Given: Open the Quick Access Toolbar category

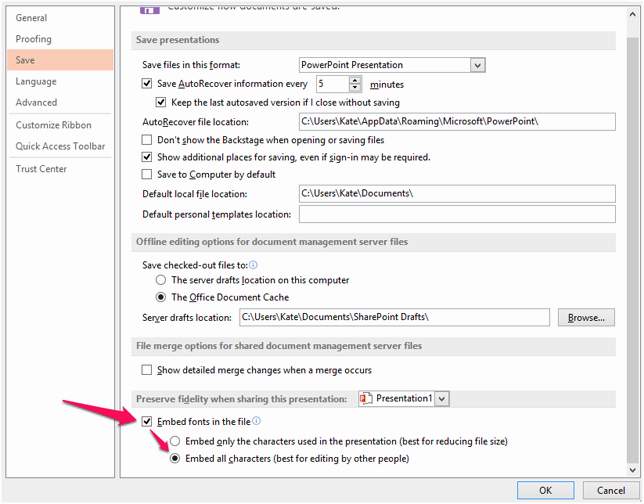Looking at the screenshot, I should pos(60,146).
